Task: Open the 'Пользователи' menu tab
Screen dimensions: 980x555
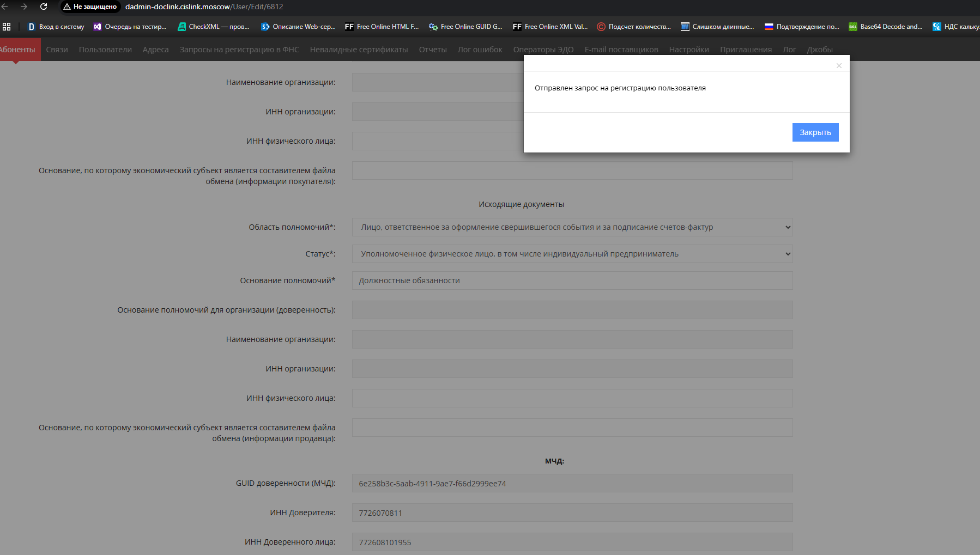Action: pos(105,50)
